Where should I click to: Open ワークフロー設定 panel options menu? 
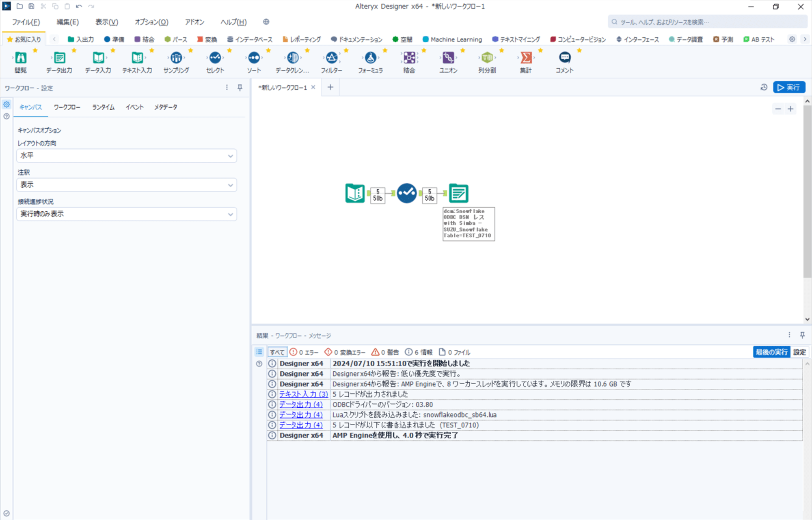[227, 88]
